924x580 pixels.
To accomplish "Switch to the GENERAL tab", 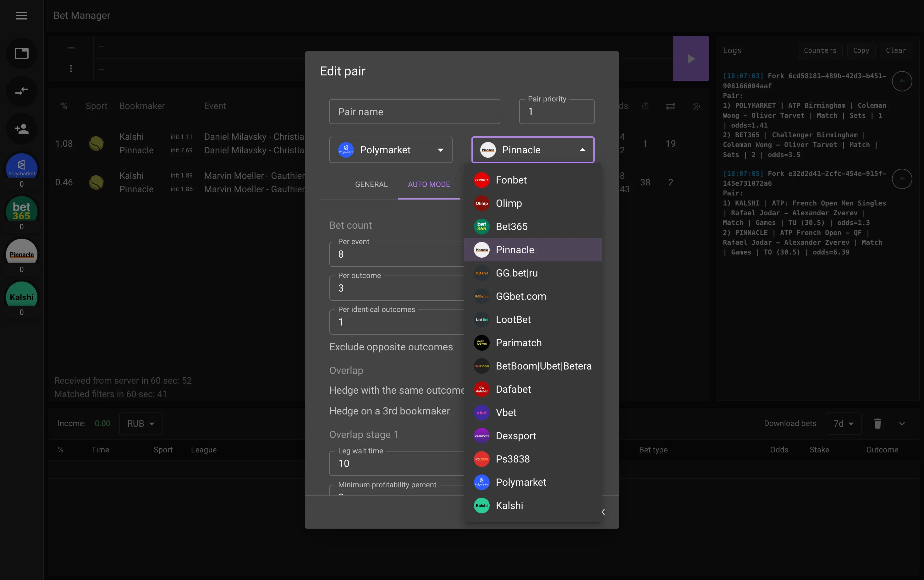I will click(371, 184).
